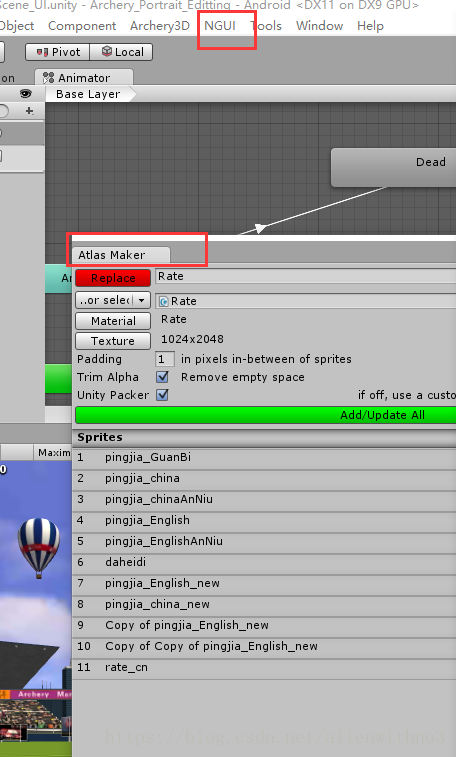This screenshot has width=456, height=757.
Task: Click the Rate atlas name field
Action: [x=305, y=277]
